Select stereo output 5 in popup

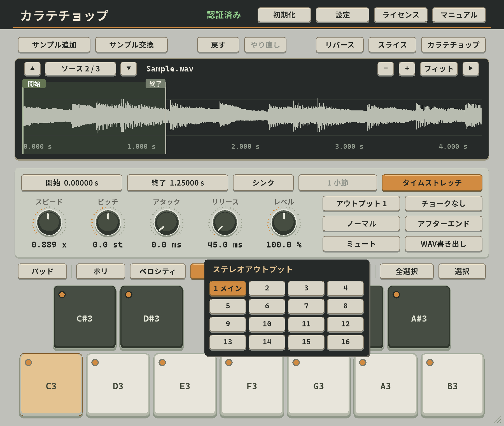228,306
